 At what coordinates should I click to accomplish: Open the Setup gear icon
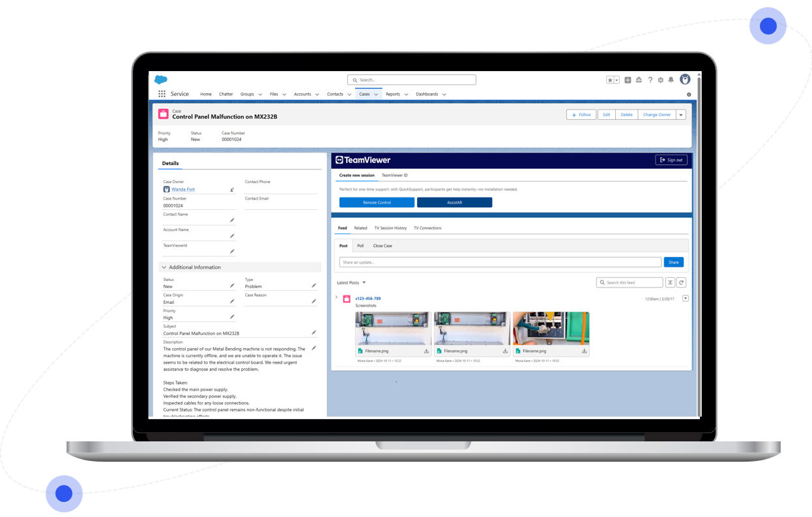pos(660,80)
